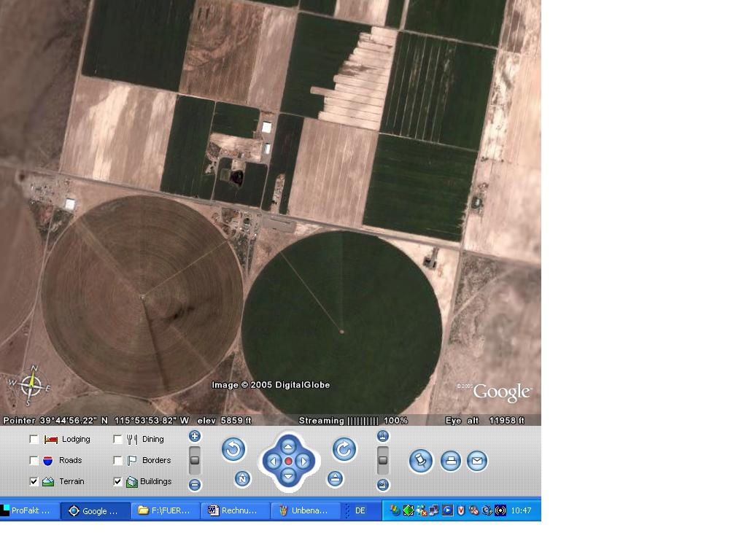
Task: Email the current view
Action: tap(477, 461)
